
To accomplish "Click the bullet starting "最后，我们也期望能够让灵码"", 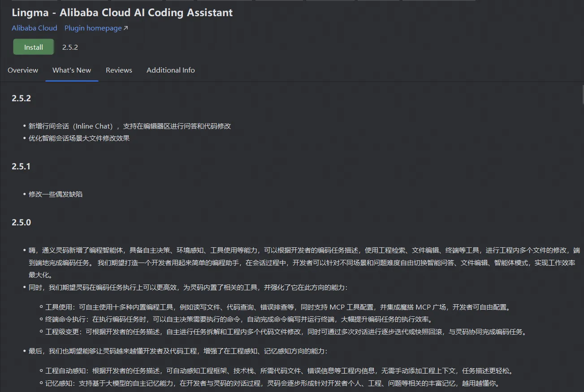I will [178, 351].
